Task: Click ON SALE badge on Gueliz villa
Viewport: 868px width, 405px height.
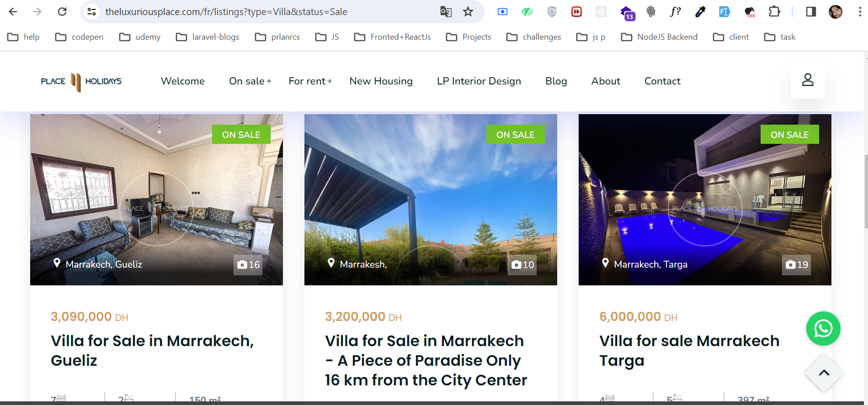Action: coord(241,135)
